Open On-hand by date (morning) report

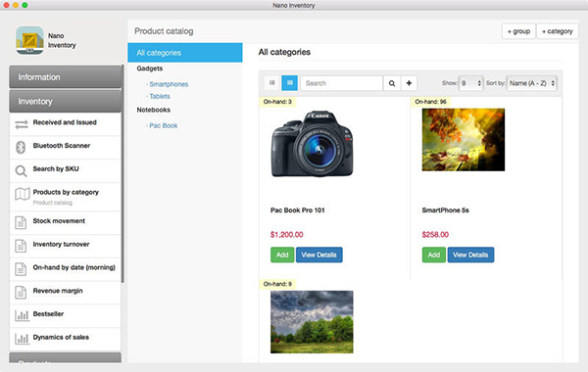[66, 269]
